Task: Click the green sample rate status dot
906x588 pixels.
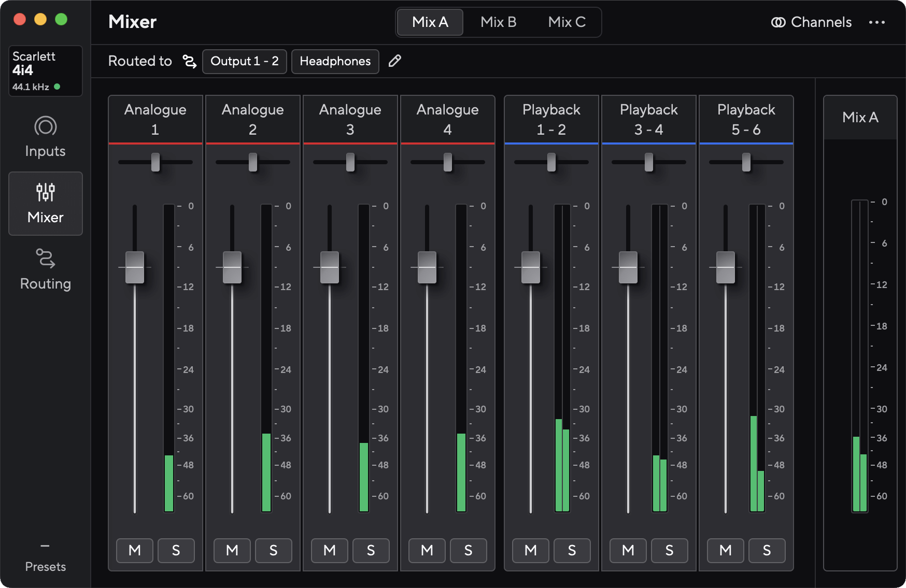Action: coord(57,87)
